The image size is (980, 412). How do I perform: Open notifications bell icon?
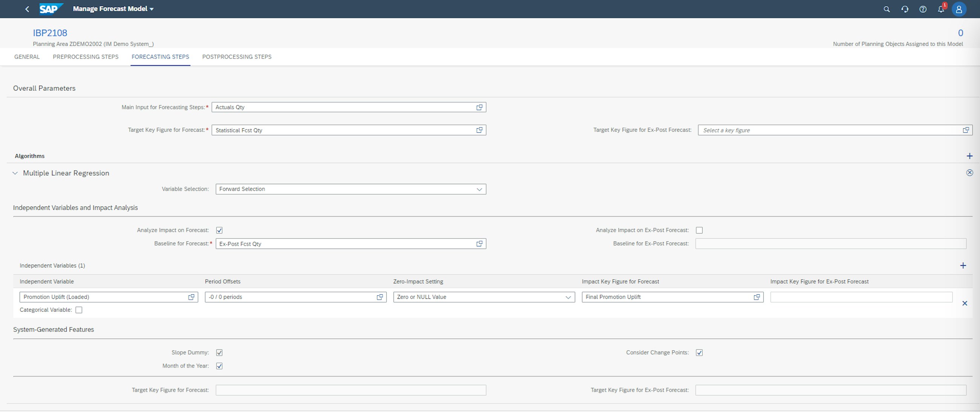(941, 9)
